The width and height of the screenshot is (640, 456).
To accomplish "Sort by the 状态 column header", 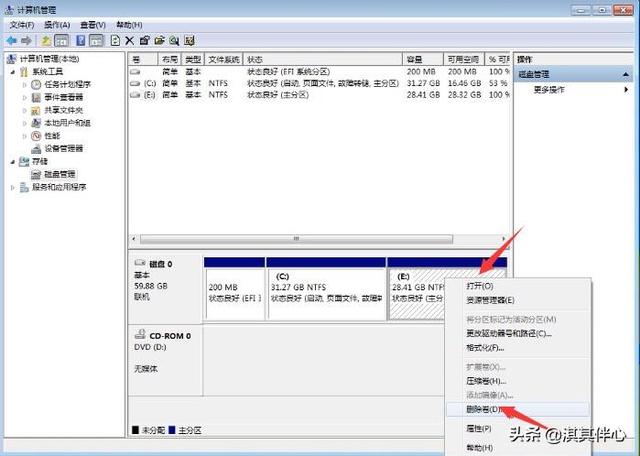I will point(322,59).
